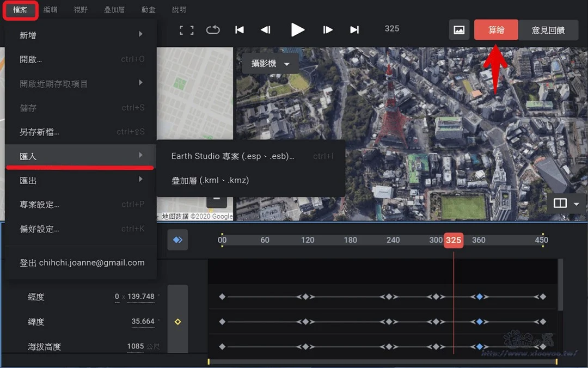Select 儲存 menu entry

[x=81, y=108]
